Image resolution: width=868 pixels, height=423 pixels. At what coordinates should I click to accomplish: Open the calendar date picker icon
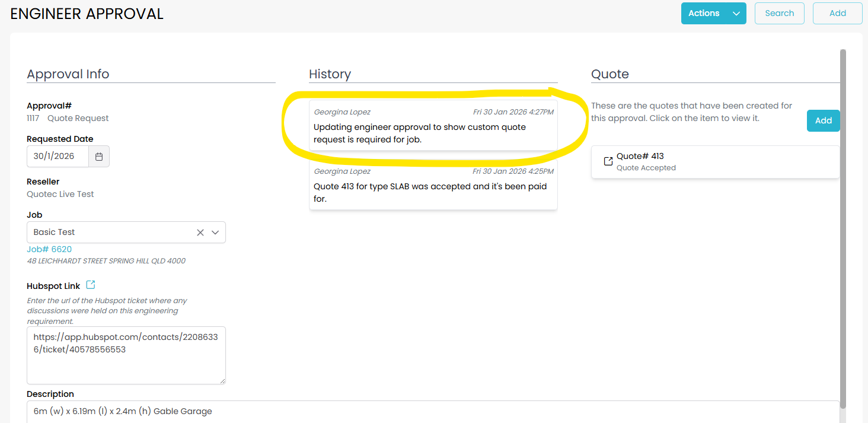99,157
